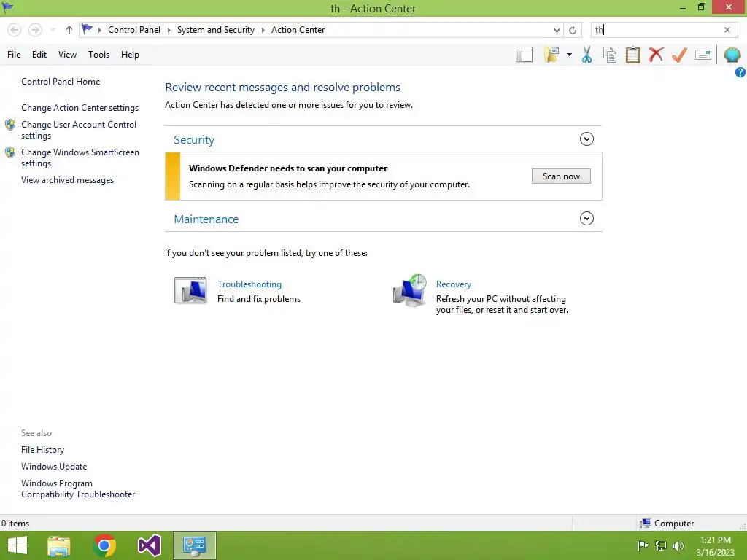The image size is (747, 560).
Task: Click the teal shell icon in the toolbar
Action: click(x=732, y=55)
